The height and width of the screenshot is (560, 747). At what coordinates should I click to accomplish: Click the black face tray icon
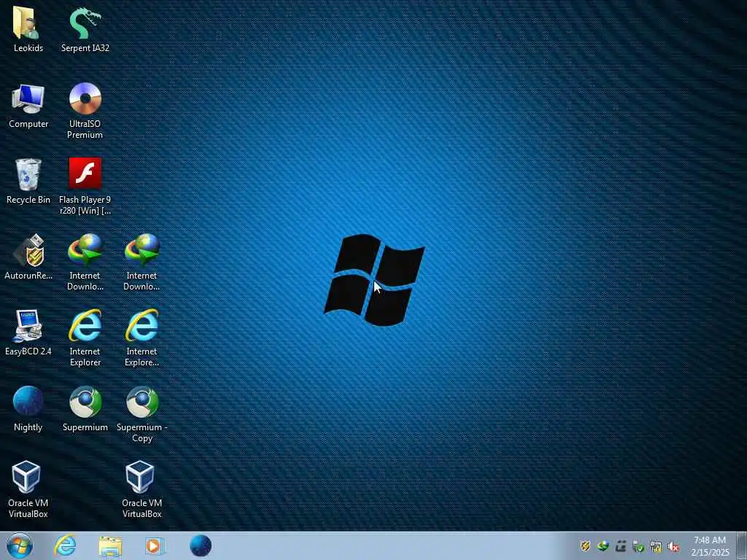(x=621, y=546)
